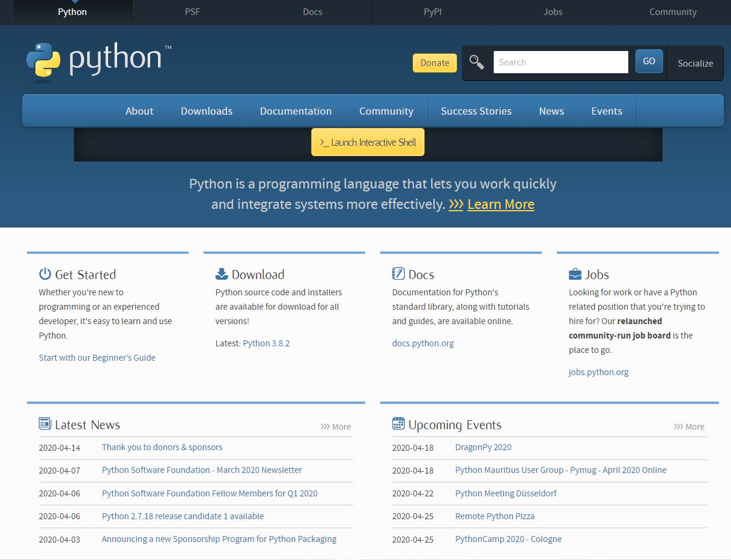Click More in Latest News section
Image resolution: width=731 pixels, height=560 pixels.
tap(336, 427)
